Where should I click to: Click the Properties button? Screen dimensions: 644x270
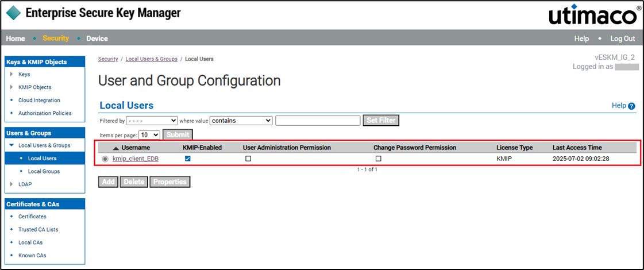point(169,182)
